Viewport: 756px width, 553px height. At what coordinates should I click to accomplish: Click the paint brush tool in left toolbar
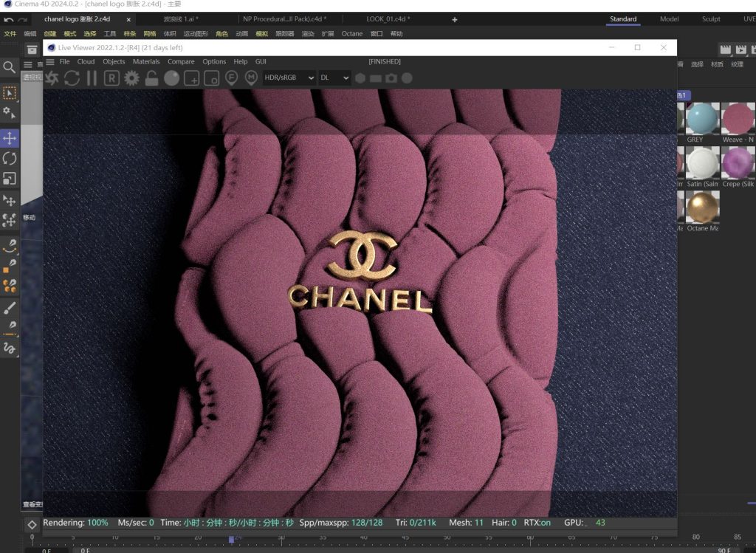tap(10, 308)
